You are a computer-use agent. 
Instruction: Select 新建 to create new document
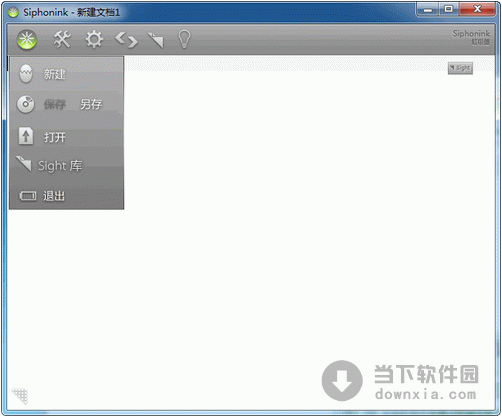pos(55,74)
